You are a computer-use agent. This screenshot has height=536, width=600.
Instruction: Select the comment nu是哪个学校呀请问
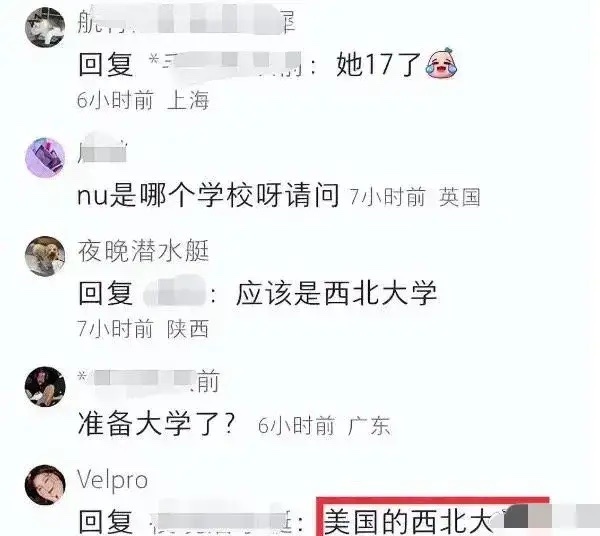(208, 196)
